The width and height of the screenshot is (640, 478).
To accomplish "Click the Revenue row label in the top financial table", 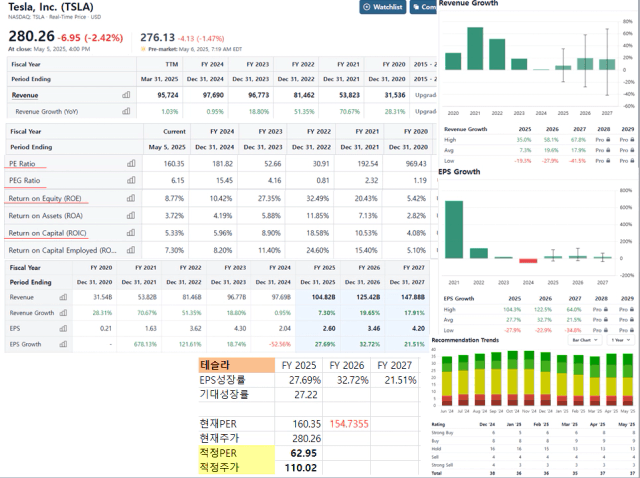I will pyautogui.click(x=24, y=95).
